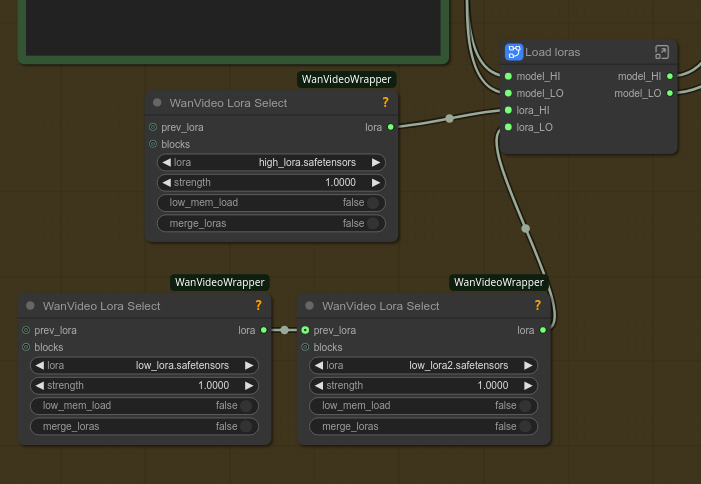The image size is (701, 484).
Task: Click prev_lora input socket on low_lora.safetensors node
Action: (x=26, y=330)
